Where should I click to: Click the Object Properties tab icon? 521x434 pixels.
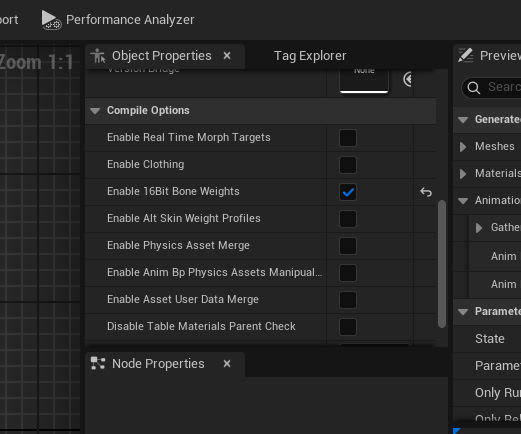click(99, 56)
